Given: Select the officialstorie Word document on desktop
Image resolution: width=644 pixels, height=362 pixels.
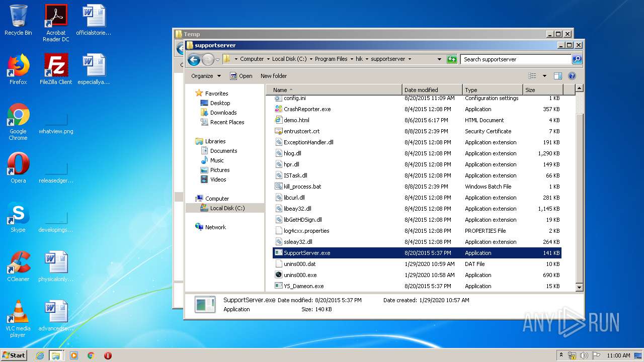Looking at the screenshot, I should point(94,20).
